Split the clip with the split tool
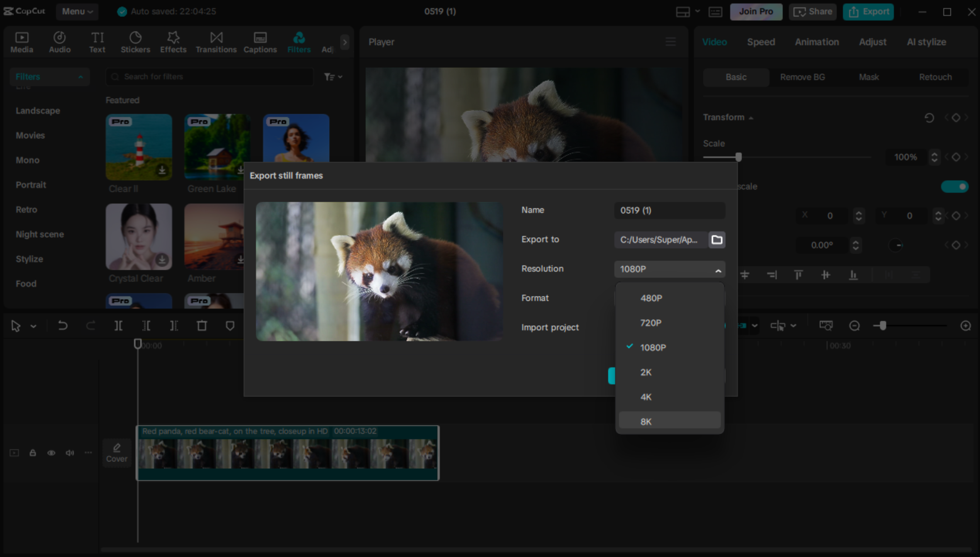Viewport: 980px width, 557px height. (118, 326)
